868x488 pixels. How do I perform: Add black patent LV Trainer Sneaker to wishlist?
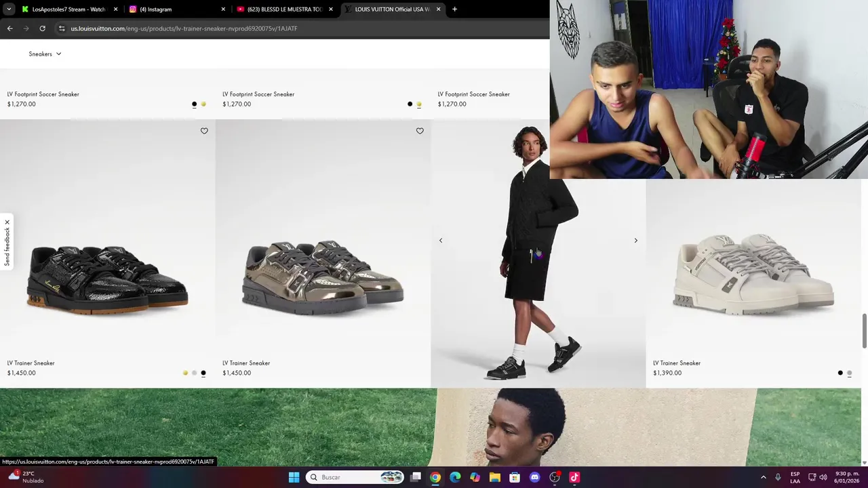[204, 131]
